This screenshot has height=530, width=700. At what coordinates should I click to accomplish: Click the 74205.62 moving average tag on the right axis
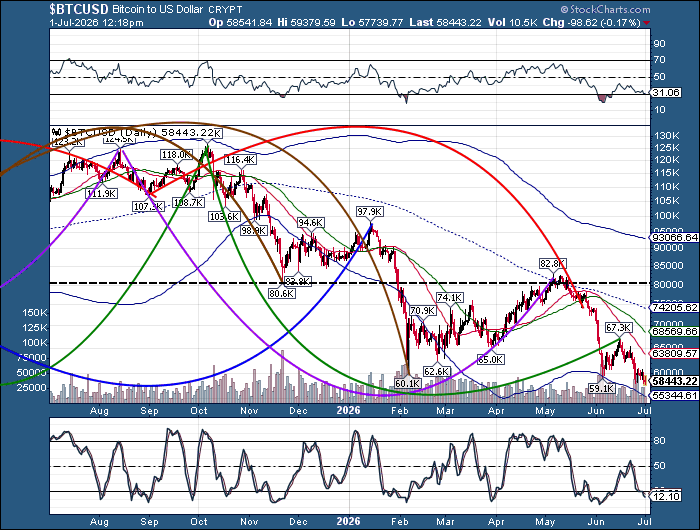click(674, 307)
